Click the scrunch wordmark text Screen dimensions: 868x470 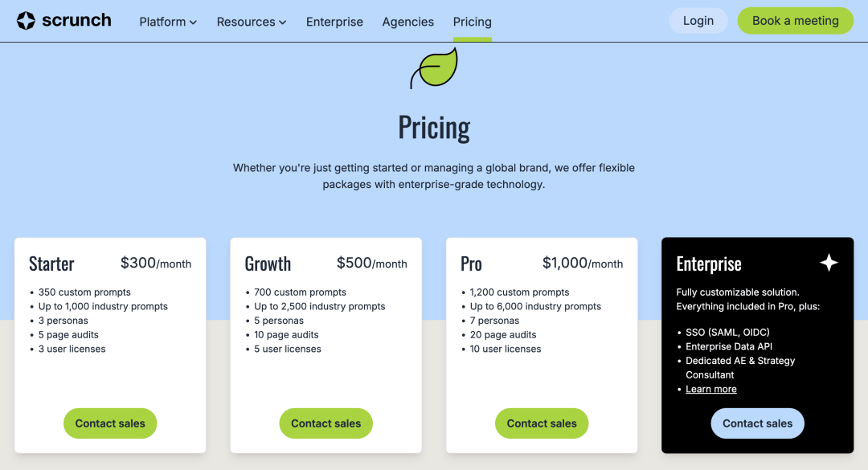76,21
